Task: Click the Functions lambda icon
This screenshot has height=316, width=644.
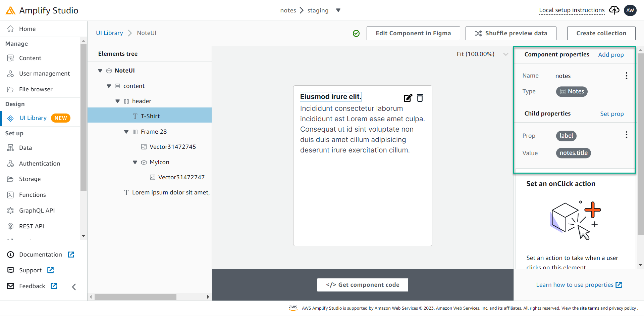Action: (10, 195)
